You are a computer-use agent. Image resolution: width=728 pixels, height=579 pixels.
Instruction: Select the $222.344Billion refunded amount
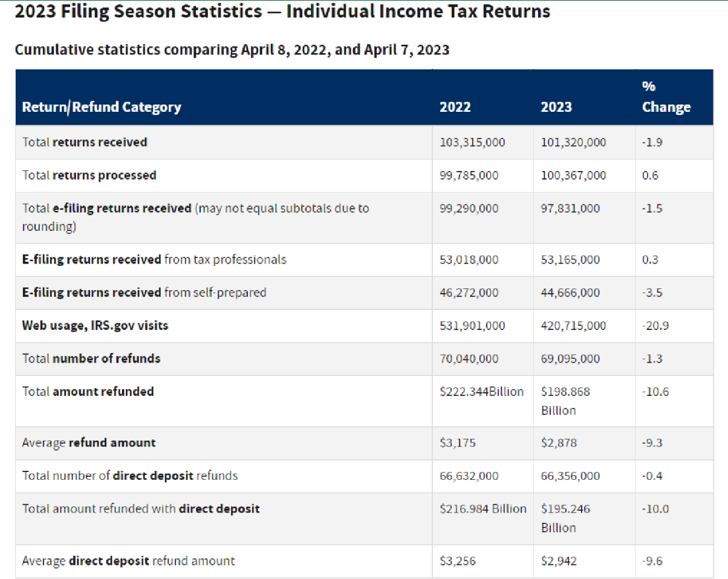tap(481, 392)
